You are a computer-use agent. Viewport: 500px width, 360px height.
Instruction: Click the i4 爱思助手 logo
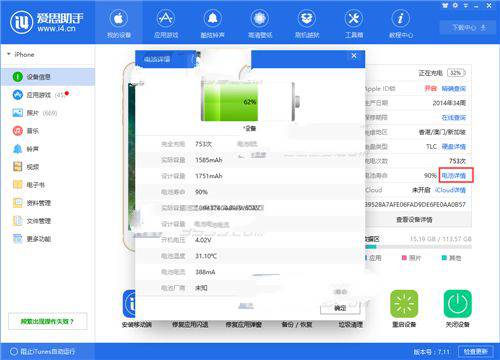click(x=47, y=22)
